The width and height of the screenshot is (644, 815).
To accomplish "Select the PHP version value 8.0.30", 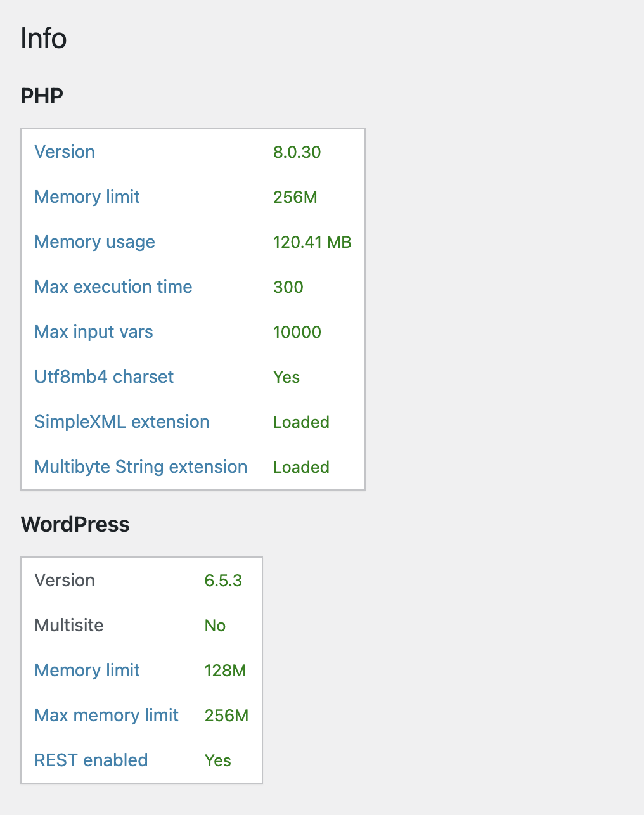I will (x=297, y=152).
